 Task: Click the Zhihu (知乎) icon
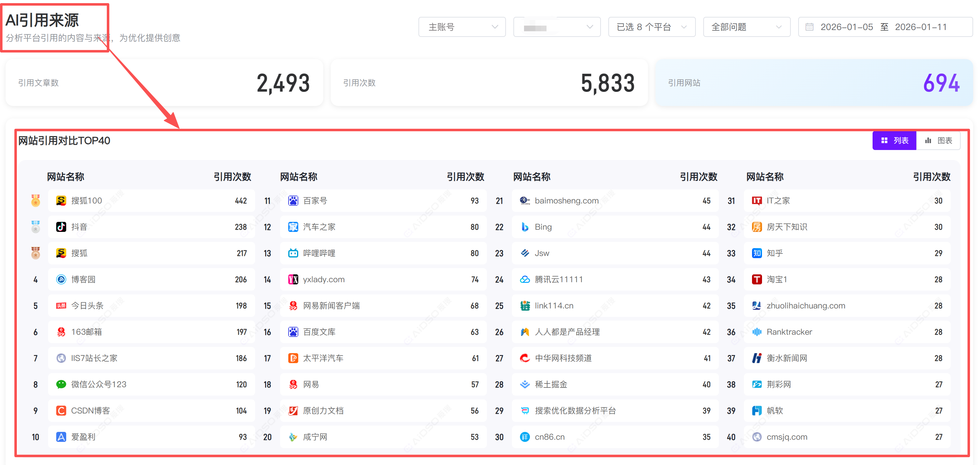click(757, 253)
